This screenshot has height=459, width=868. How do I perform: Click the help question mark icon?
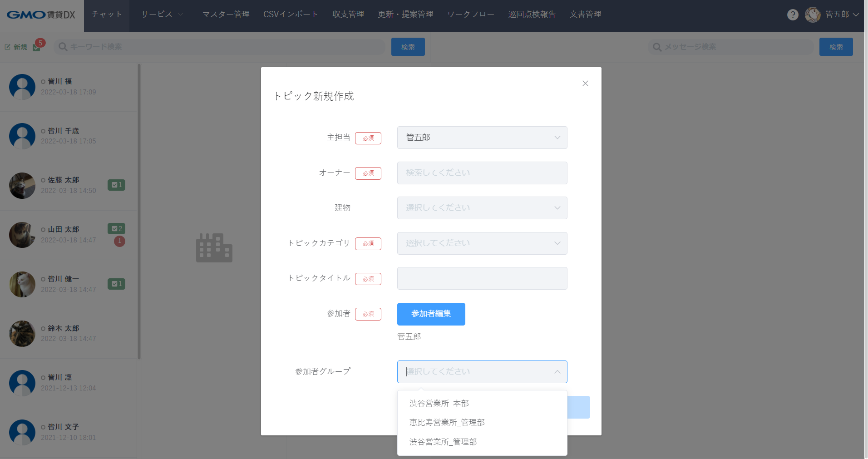[792, 15]
